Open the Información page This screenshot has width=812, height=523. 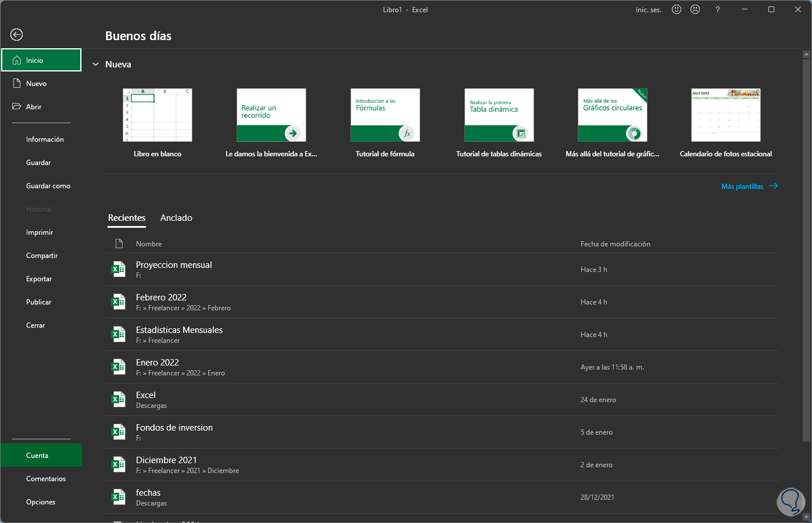(x=41, y=139)
